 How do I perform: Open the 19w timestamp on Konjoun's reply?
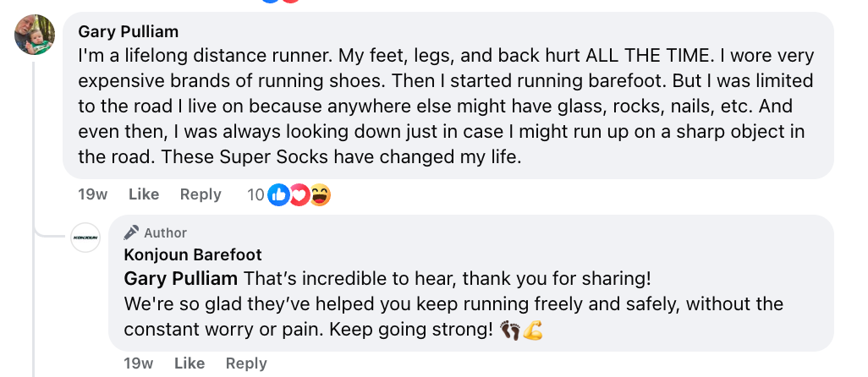point(139,363)
